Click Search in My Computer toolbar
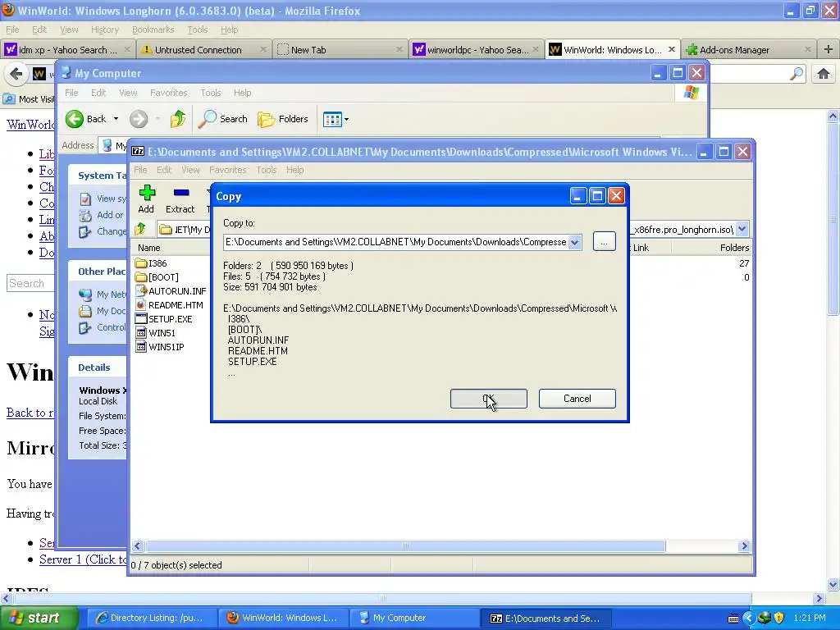840x630 pixels. tap(223, 119)
